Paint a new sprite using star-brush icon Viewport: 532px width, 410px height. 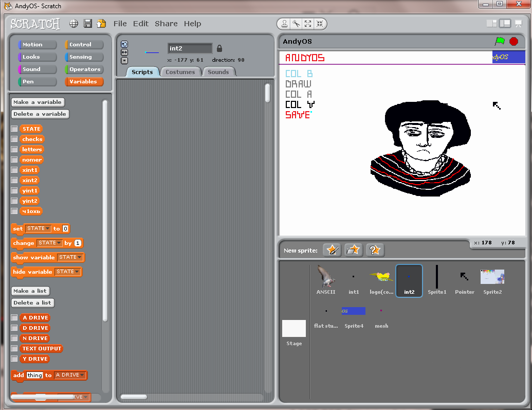tap(332, 250)
